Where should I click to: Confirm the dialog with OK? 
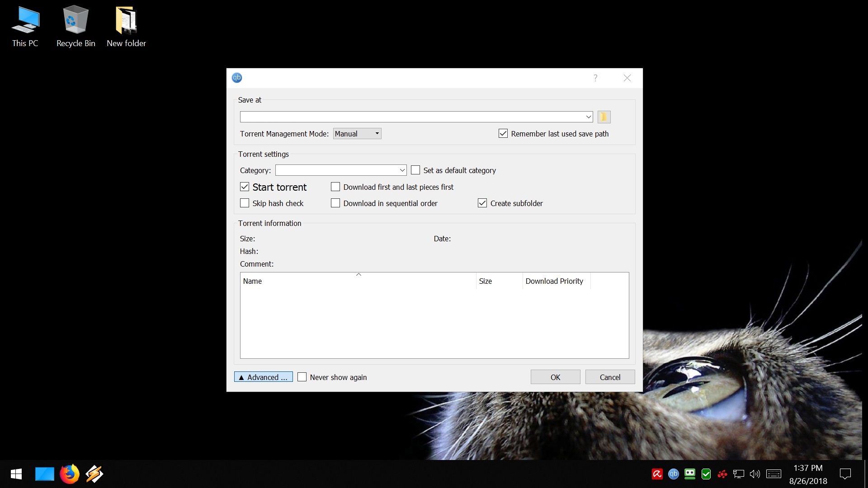pos(555,377)
